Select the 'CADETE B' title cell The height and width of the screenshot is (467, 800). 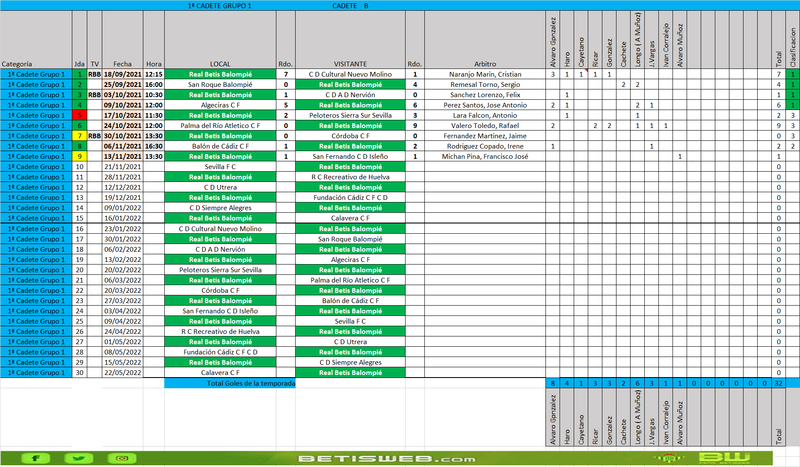click(350, 6)
